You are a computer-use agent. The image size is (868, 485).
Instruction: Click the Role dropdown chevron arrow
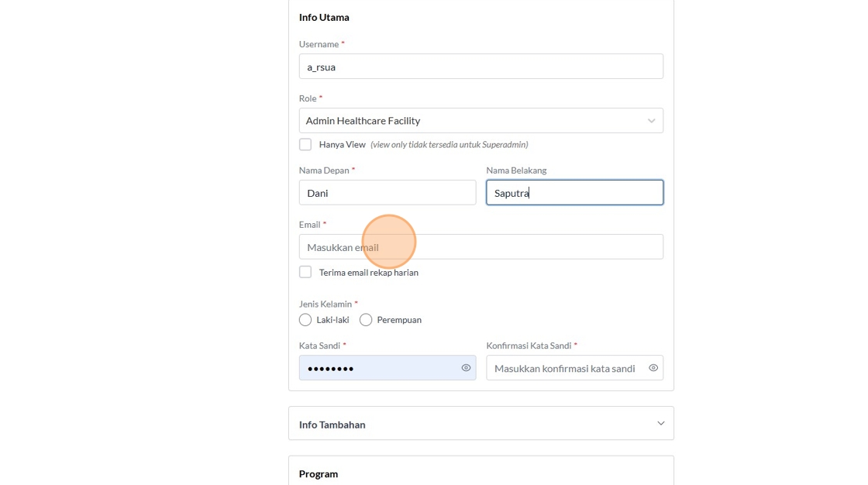coord(651,121)
